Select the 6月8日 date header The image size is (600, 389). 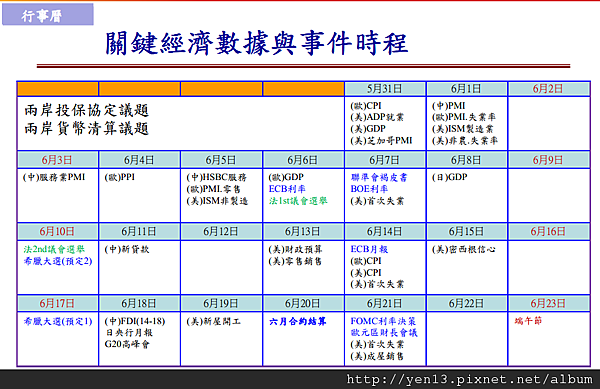(466, 160)
